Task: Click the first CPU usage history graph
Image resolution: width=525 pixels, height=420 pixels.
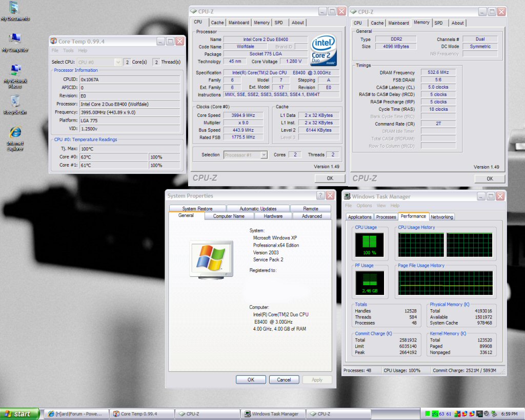Action: (420, 245)
